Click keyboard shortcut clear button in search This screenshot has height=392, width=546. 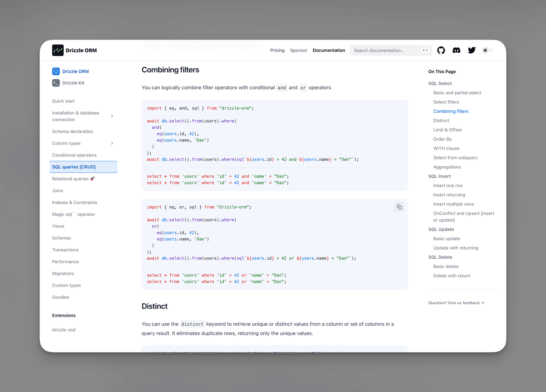(x=425, y=50)
